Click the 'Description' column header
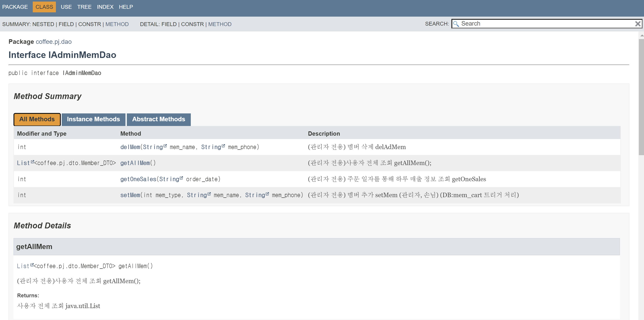This screenshot has height=320, width=644. [324, 134]
